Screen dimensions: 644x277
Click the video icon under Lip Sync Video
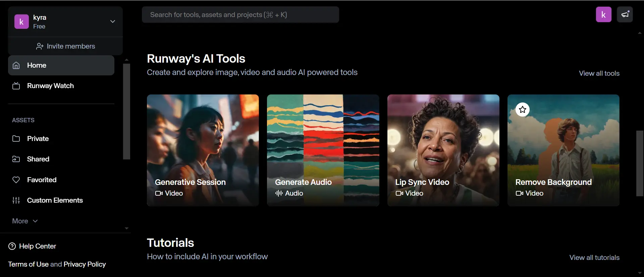399,193
